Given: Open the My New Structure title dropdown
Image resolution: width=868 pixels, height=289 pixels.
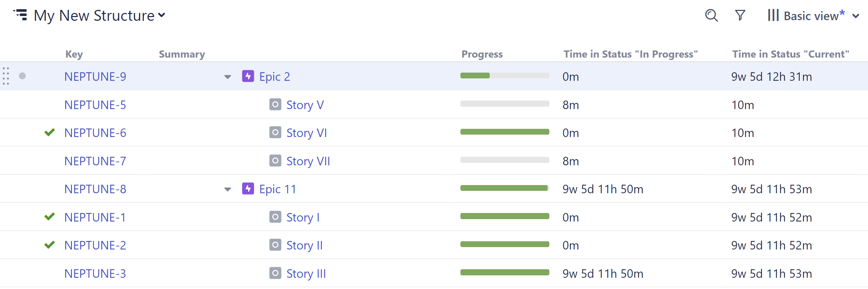Looking at the screenshot, I should (x=162, y=15).
